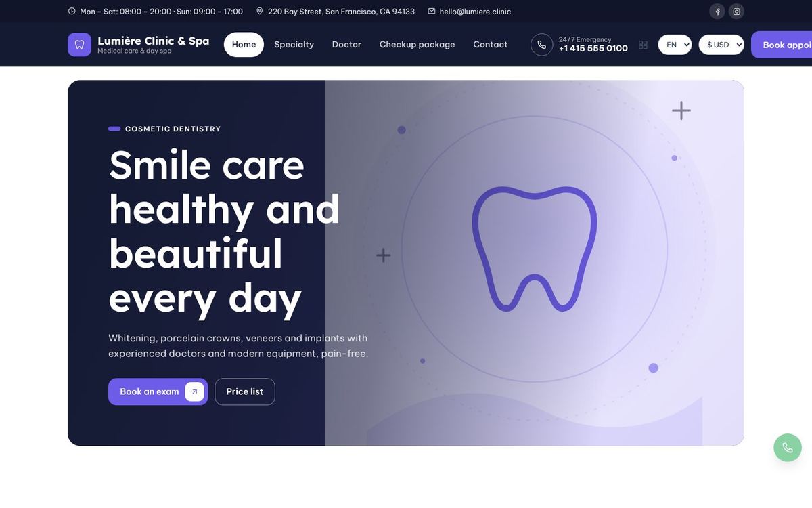The image size is (812, 508).
Task: Open the Doctor menu
Action: [x=346, y=45]
